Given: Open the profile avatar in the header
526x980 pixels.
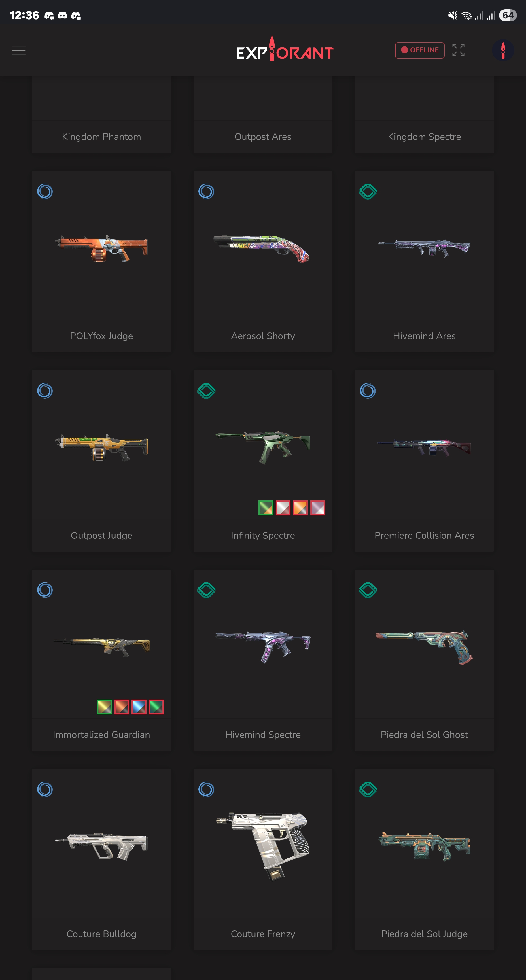Looking at the screenshot, I should (x=503, y=50).
